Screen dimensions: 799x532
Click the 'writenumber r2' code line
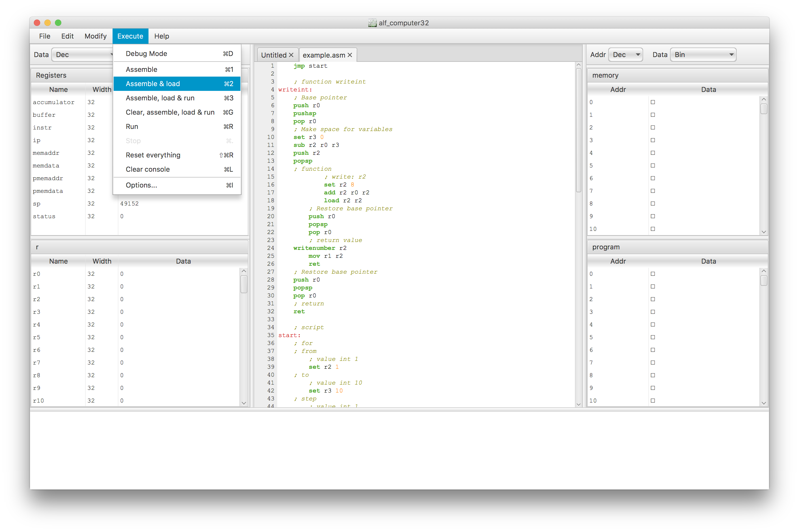(x=320, y=248)
